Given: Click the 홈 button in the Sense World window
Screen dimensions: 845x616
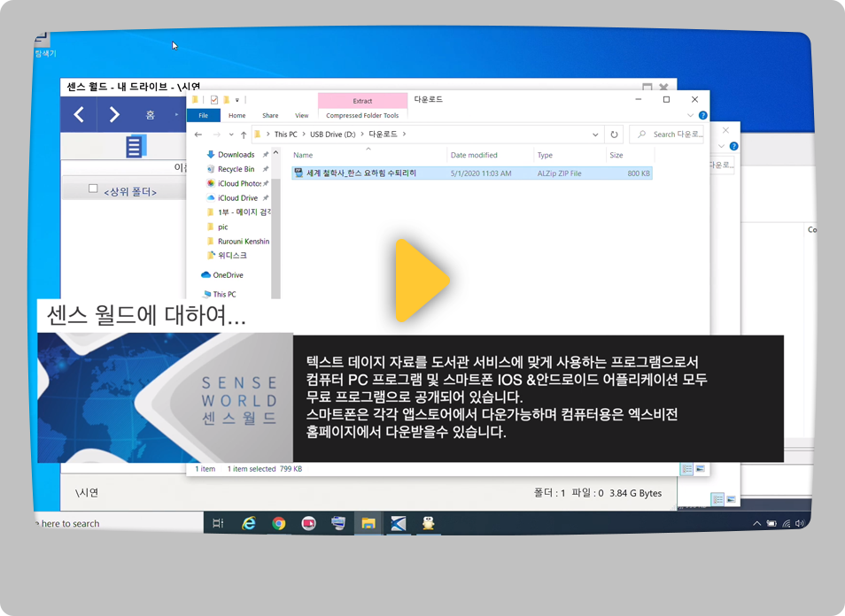Looking at the screenshot, I should point(151,114).
